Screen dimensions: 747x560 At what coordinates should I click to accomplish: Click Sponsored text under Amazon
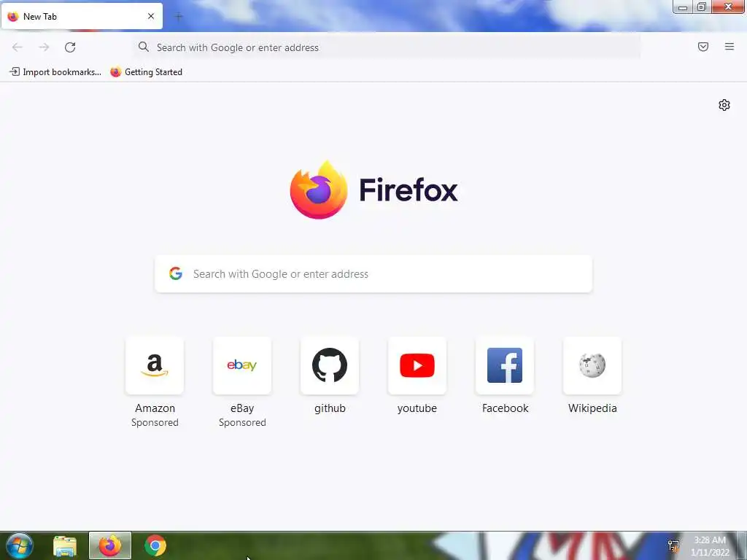pos(155,422)
